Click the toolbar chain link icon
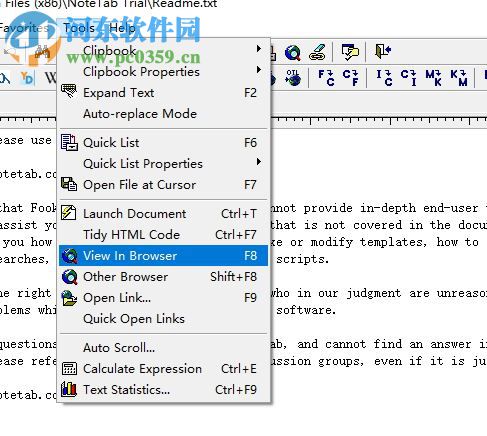The width and height of the screenshot is (487, 436). pos(317,52)
